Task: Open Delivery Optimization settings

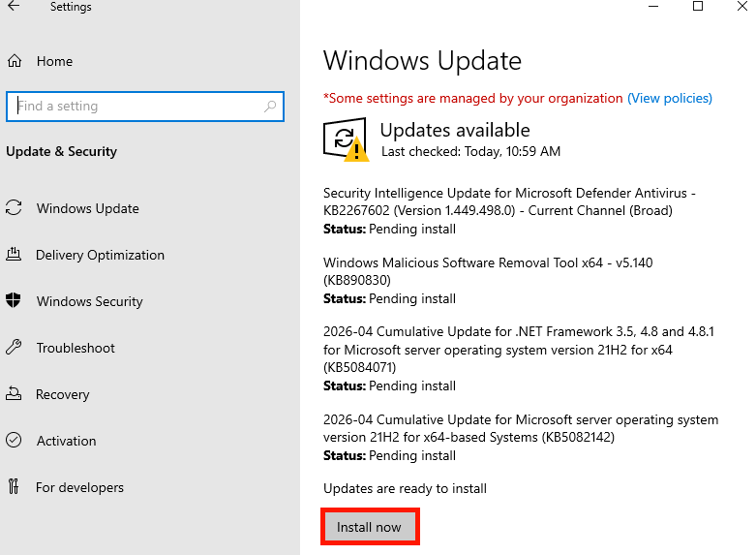Action: click(101, 255)
